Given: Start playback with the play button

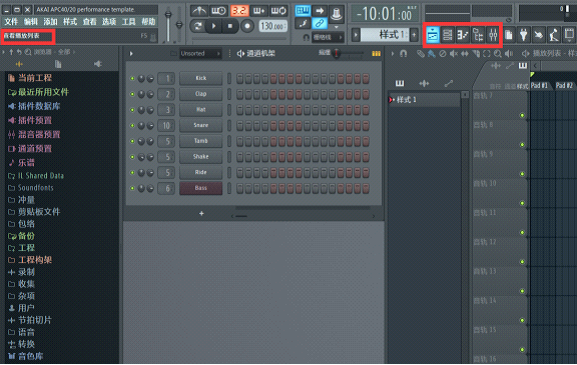Looking at the screenshot, I should (x=213, y=26).
